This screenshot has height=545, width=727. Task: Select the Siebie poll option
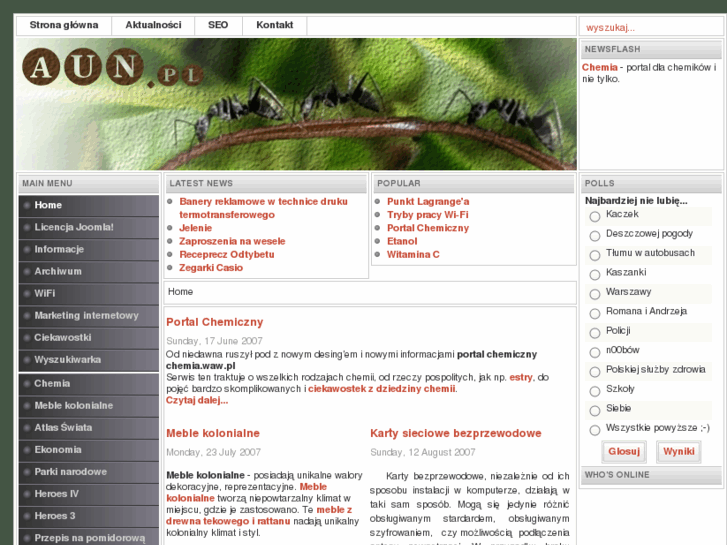595,411
